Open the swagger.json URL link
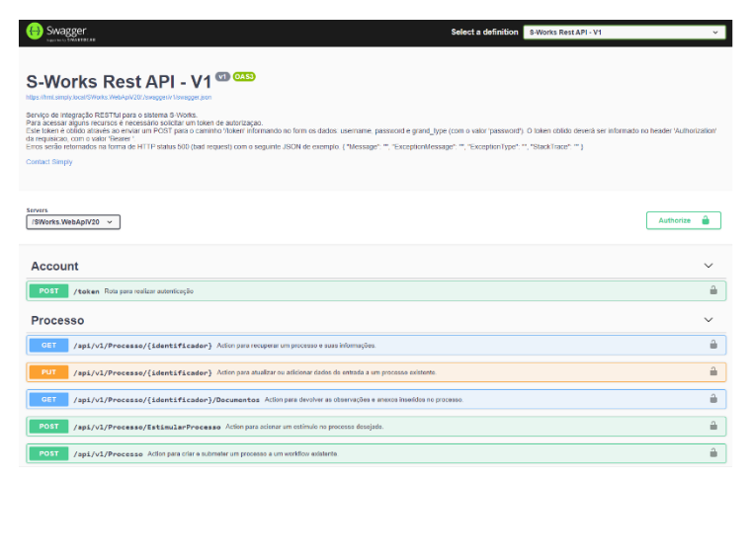This screenshot has height=560, width=751. (119, 97)
